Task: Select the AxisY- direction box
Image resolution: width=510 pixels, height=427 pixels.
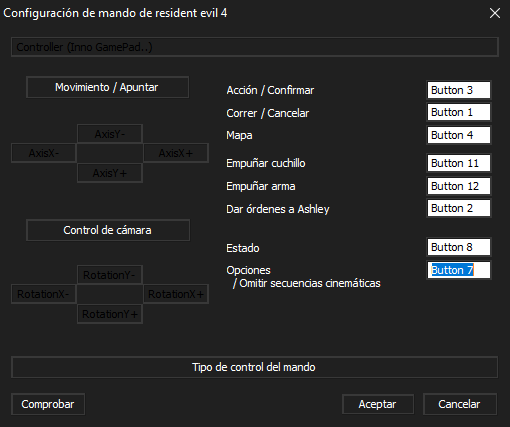Action: [x=110, y=134]
